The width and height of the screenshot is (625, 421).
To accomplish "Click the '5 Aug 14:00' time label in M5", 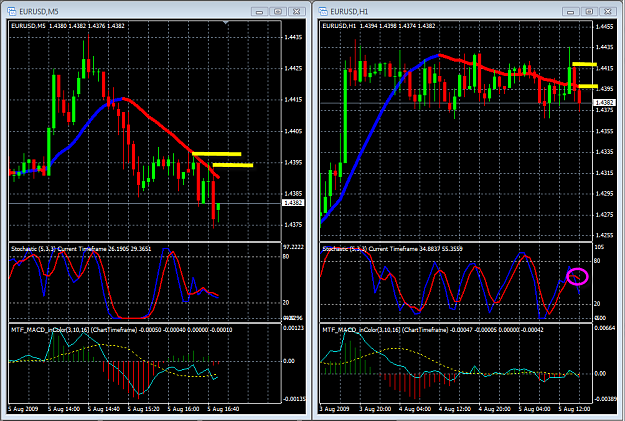I will (x=64, y=409).
